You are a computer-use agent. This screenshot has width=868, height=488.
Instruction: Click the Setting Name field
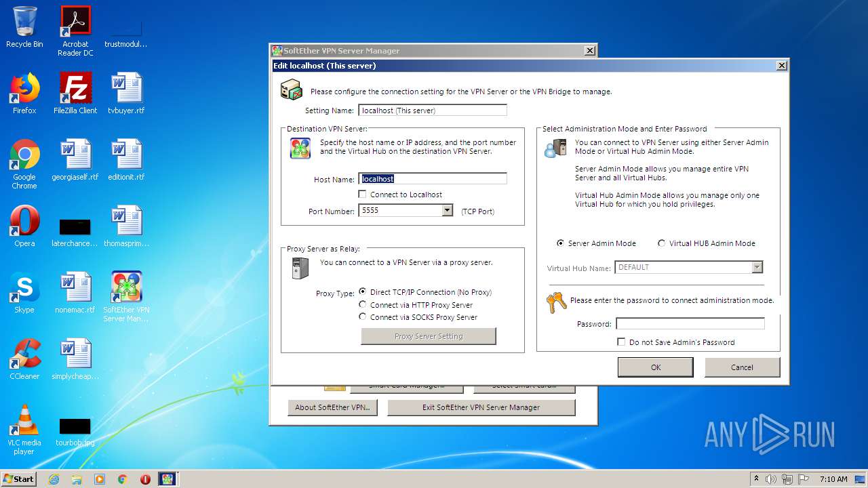(x=433, y=110)
